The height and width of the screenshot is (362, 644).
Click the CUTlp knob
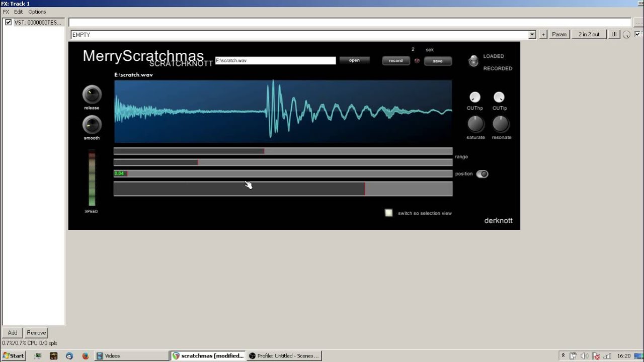coord(499,97)
